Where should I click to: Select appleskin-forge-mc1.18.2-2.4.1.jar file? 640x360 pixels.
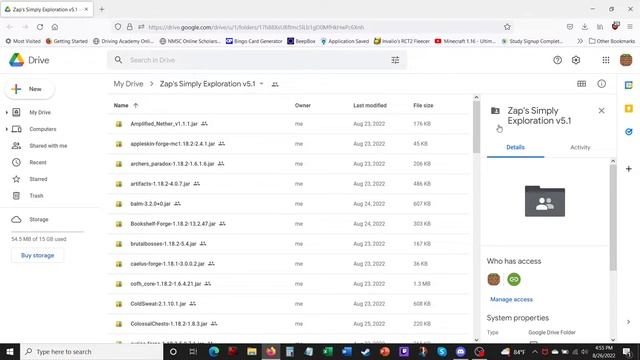(289, 144)
